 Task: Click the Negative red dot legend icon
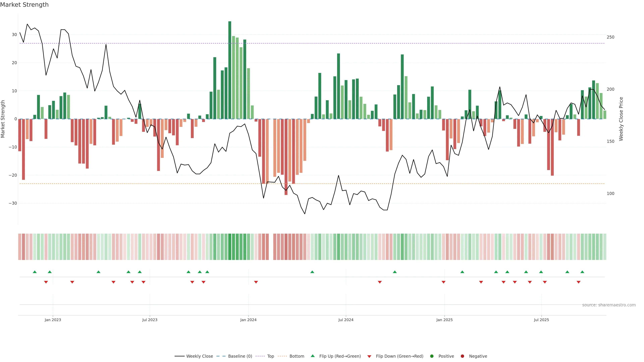[462, 356]
